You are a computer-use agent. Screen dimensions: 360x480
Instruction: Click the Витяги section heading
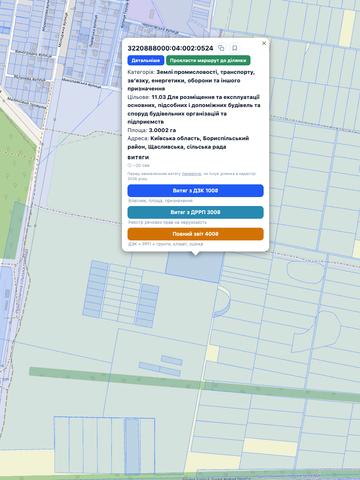[x=138, y=157]
